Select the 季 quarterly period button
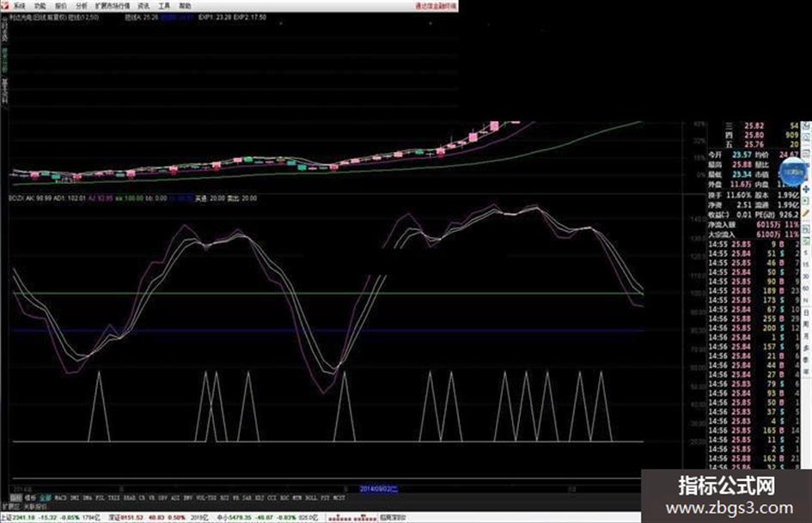Screen dimensions: 812x523 [806, 360]
